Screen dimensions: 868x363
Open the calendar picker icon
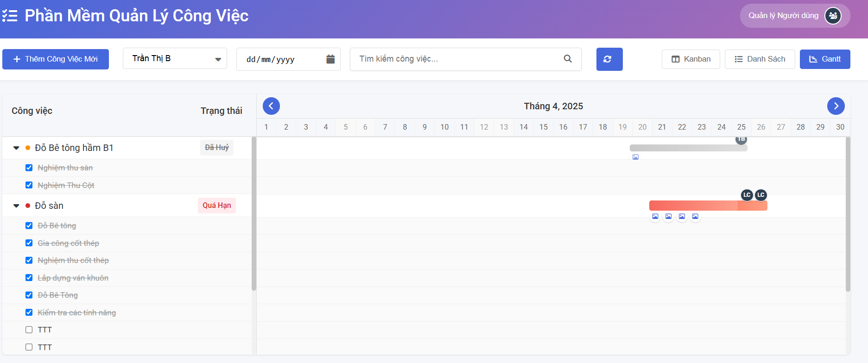coord(330,59)
